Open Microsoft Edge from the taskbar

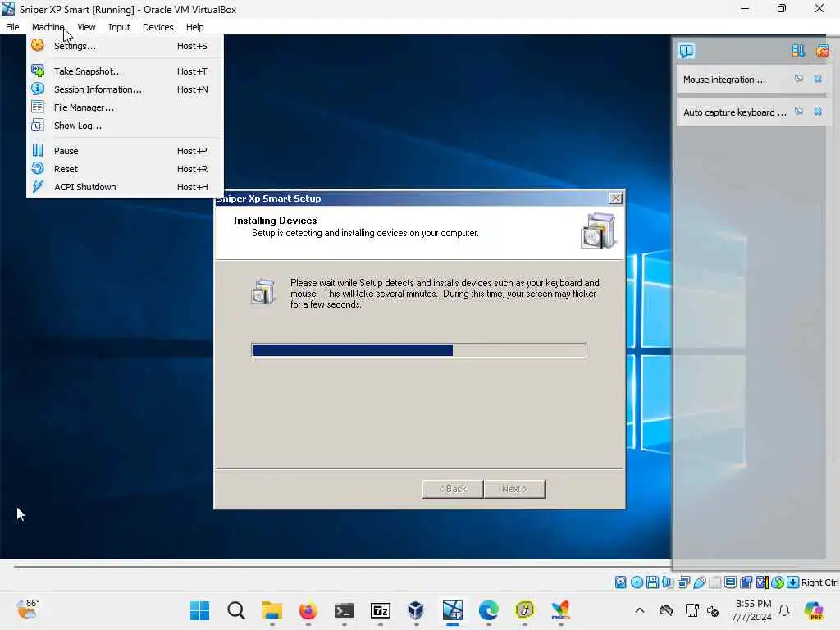489,610
